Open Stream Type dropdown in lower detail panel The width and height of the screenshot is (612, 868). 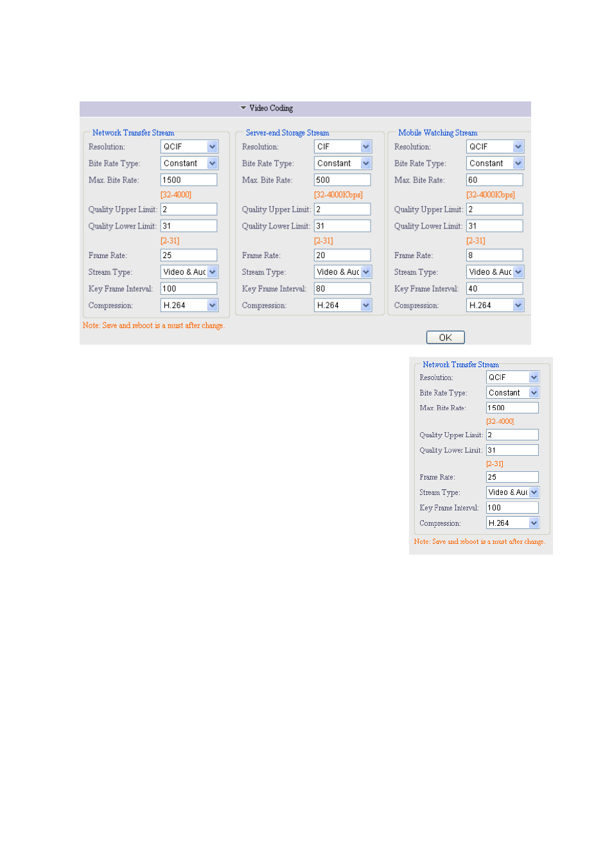point(512,492)
